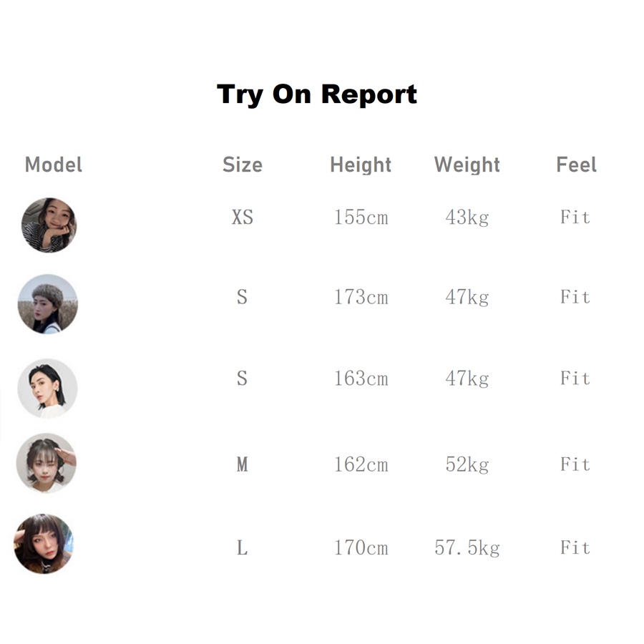This screenshot has width=644, height=644.
Task: Click the 163cm height value
Action: click(361, 378)
